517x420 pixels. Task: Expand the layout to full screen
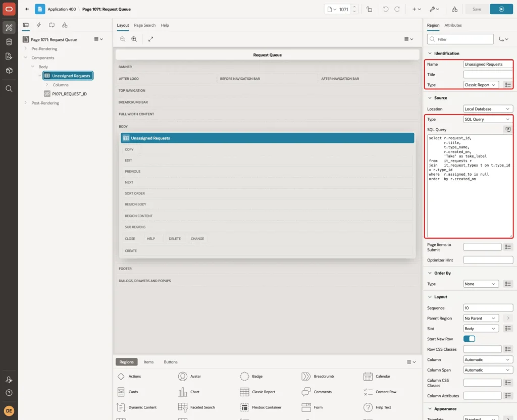(150, 39)
